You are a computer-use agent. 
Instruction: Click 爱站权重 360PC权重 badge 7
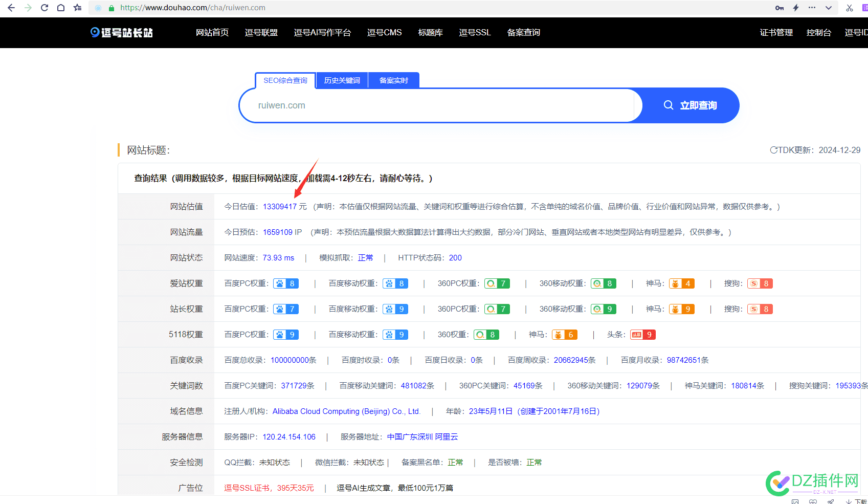(x=497, y=283)
